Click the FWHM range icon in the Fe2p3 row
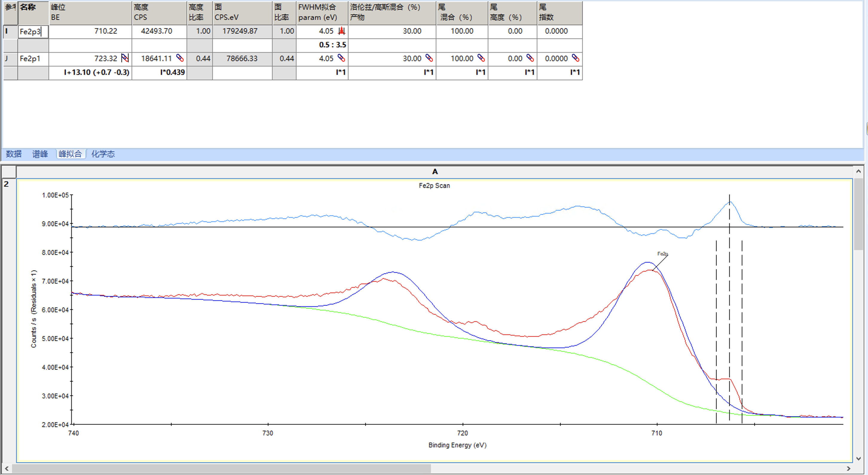868x475 pixels. point(342,31)
